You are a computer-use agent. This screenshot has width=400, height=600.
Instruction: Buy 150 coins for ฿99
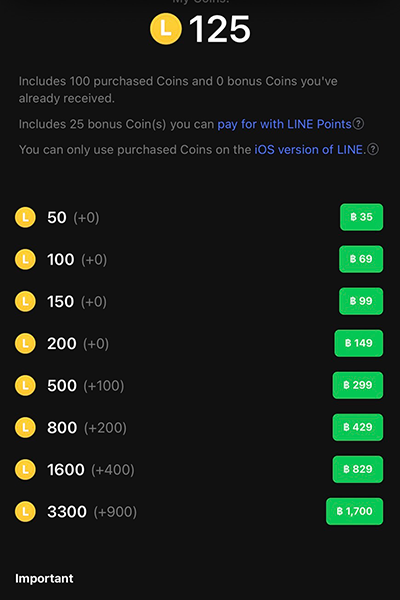[x=361, y=301]
